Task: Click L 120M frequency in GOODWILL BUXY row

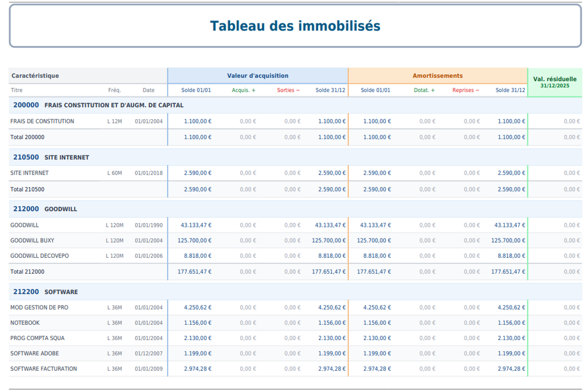Action: tap(115, 240)
